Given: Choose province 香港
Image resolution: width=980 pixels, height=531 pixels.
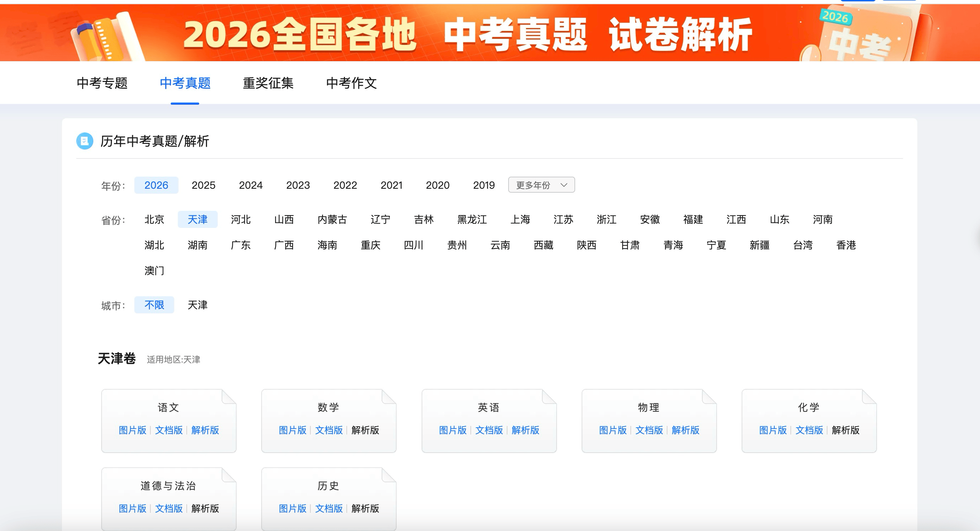Looking at the screenshot, I should (x=846, y=245).
